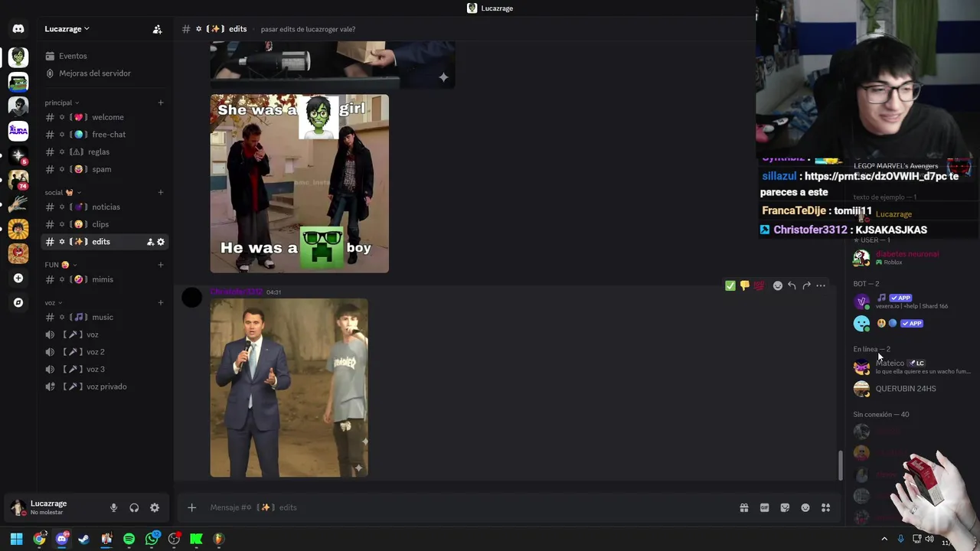Open Google Chrome from the taskbar
This screenshot has width=980, height=551.
(39, 539)
